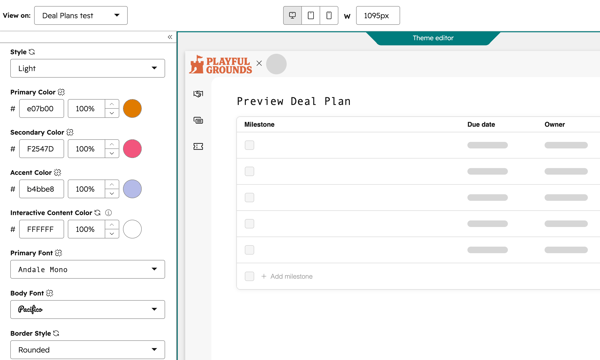The height and width of the screenshot is (360, 600).
Task: Increase Accent Color opacity stepper
Action: point(112,184)
